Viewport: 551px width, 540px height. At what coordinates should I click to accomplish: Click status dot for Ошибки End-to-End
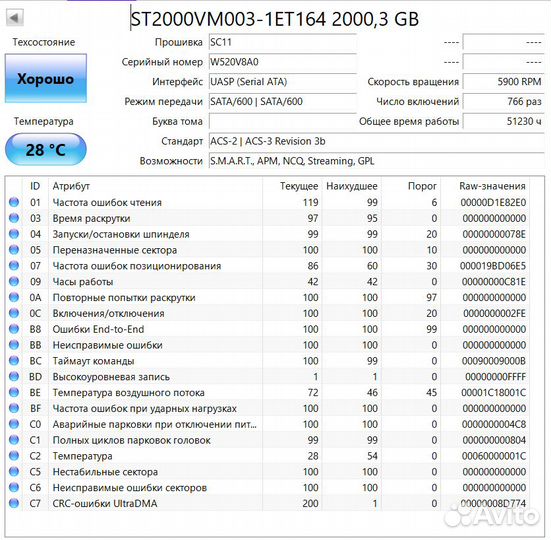coord(14,328)
